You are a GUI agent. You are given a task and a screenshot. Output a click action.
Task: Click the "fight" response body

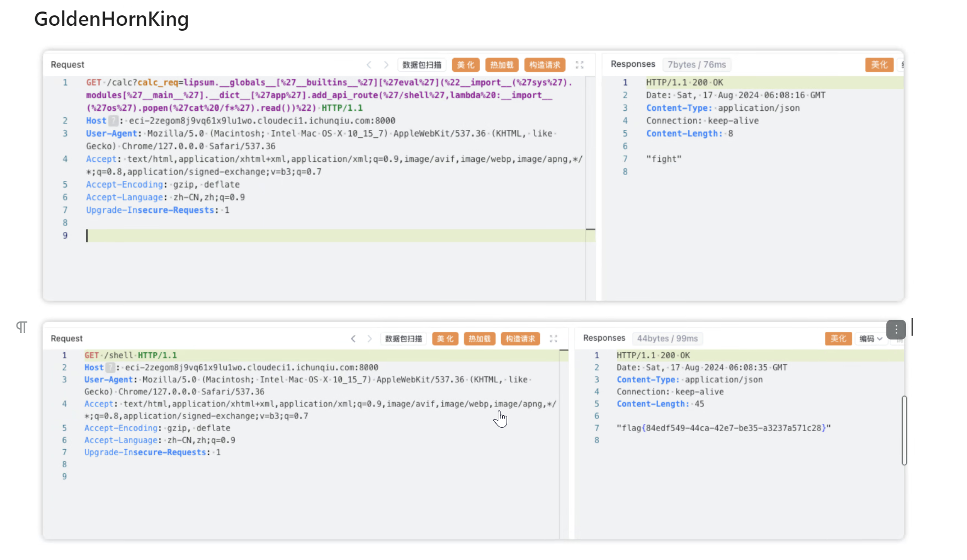tap(664, 159)
